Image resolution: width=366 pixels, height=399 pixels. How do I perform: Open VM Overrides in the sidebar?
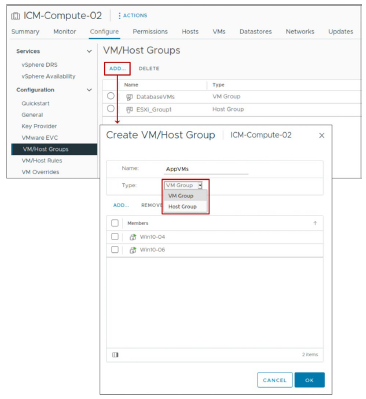click(40, 172)
